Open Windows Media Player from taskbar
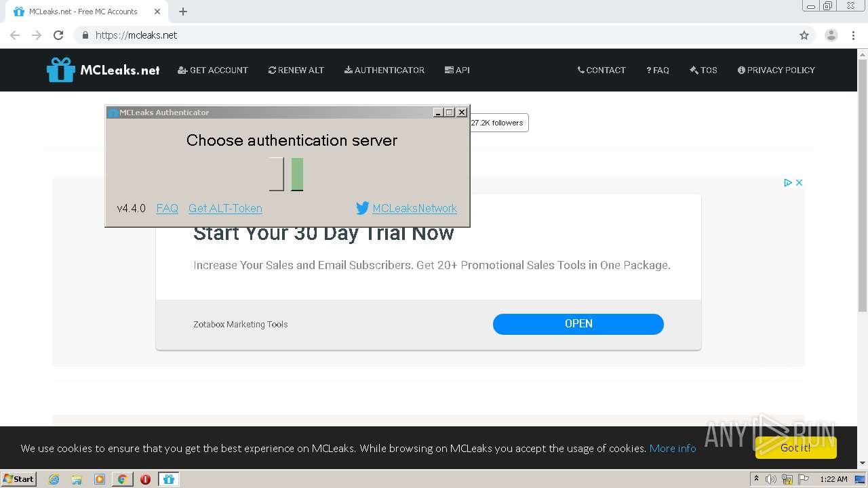Viewport: 868px width, 488px height. click(x=100, y=479)
